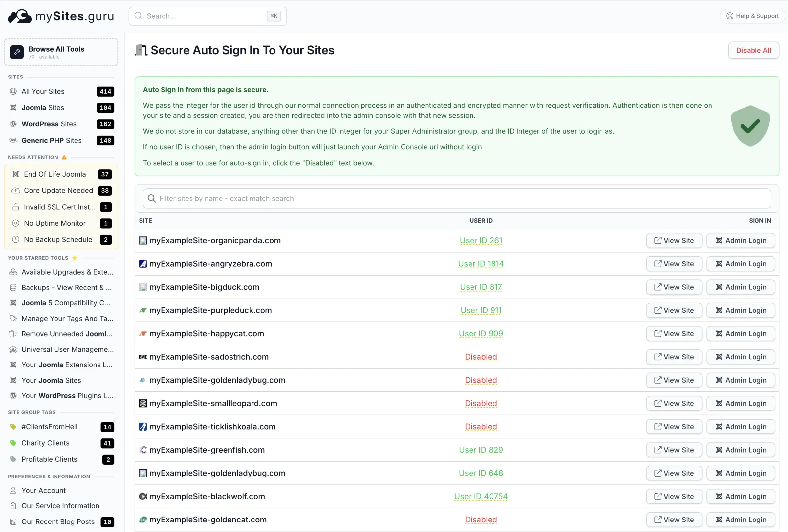Viewport: 788px width, 532px height.
Task: Click the Browse All Tools wrench icon
Action: 17,52
